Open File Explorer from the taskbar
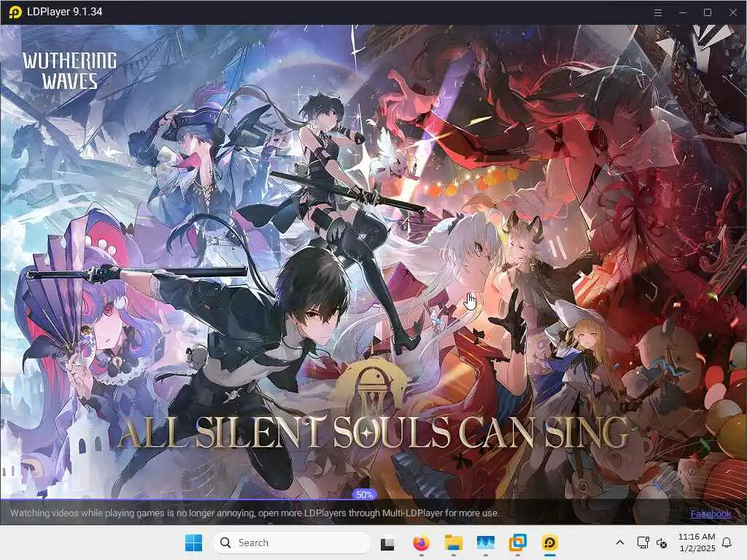Image resolution: width=747 pixels, height=560 pixels. point(453,542)
